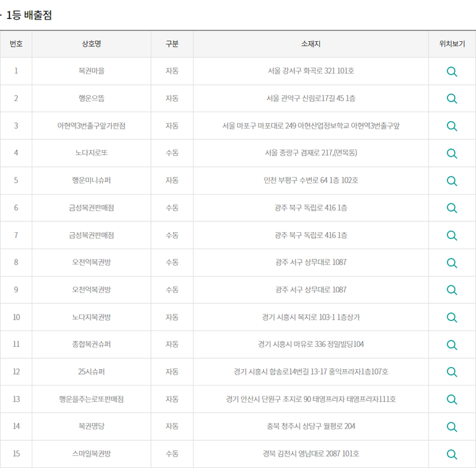Click the 소재지 column header
Image resolution: width=476 pixels, height=468 pixels.
[310, 44]
